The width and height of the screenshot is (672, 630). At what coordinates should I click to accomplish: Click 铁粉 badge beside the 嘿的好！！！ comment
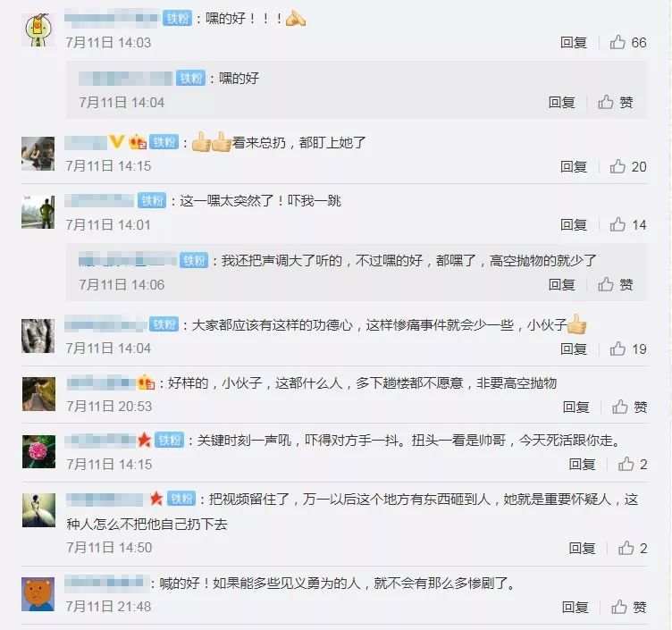pos(178,18)
